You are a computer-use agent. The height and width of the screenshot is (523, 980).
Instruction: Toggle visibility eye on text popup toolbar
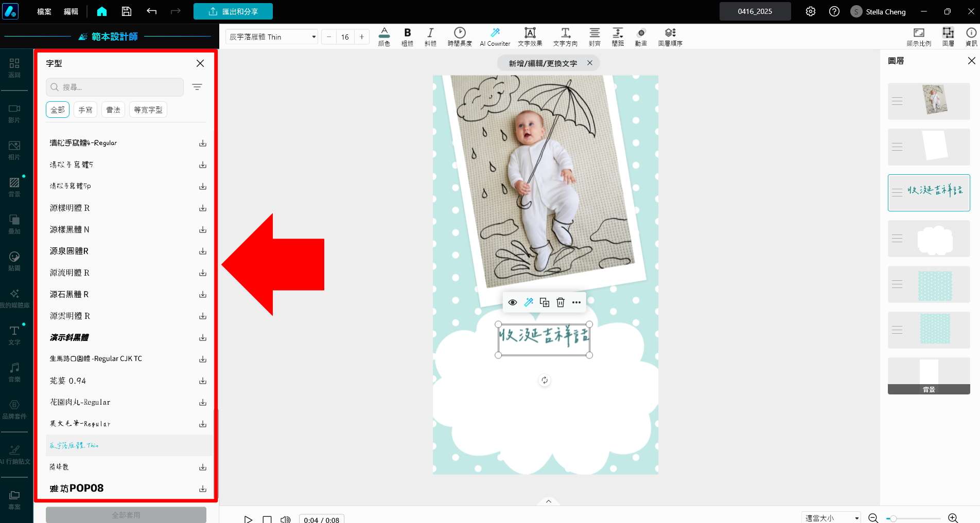pyautogui.click(x=513, y=302)
